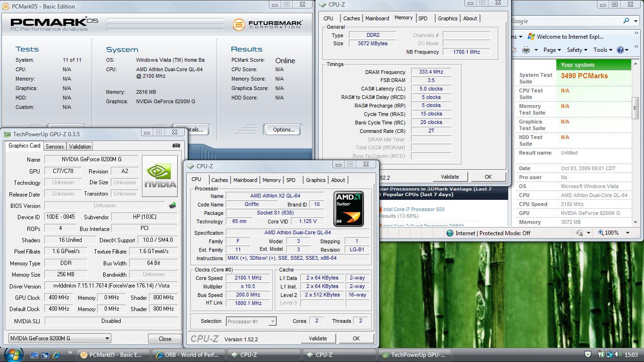Click Validate in the Memory CPU-Z window
The height and width of the screenshot is (362, 644).
pyautogui.click(x=450, y=177)
